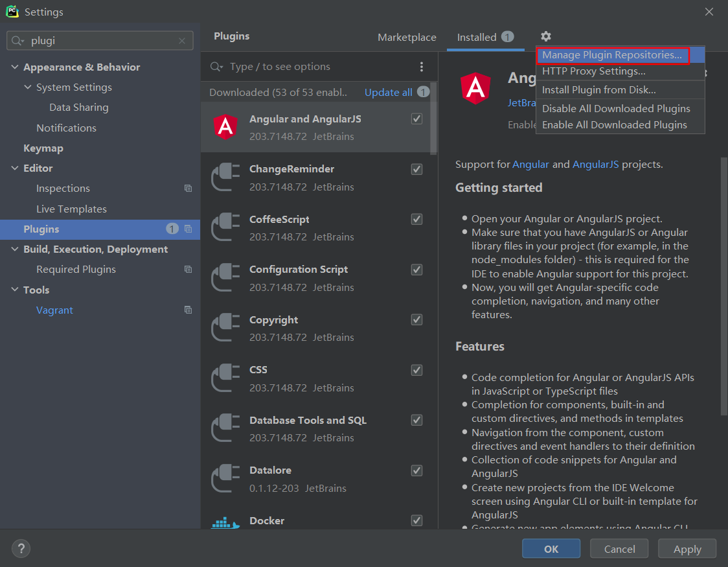Click the Configuration Script plugin icon
This screenshot has height=567, width=728.
pyautogui.click(x=225, y=278)
